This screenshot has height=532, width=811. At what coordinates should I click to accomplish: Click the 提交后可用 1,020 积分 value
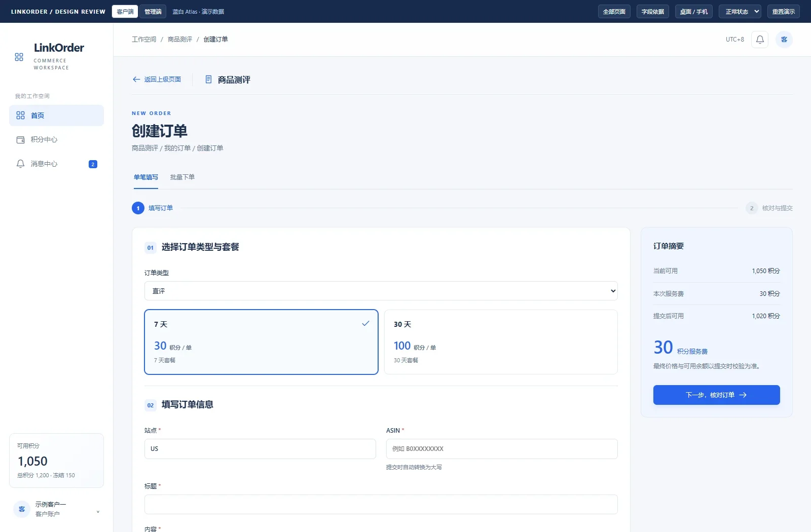pyautogui.click(x=766, y=316)
